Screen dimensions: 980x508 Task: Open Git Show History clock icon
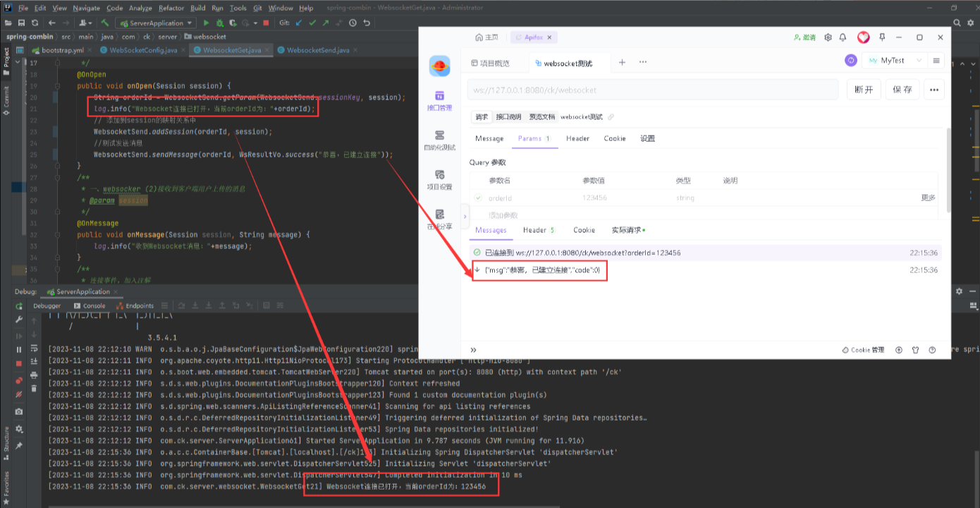[353, 23]
